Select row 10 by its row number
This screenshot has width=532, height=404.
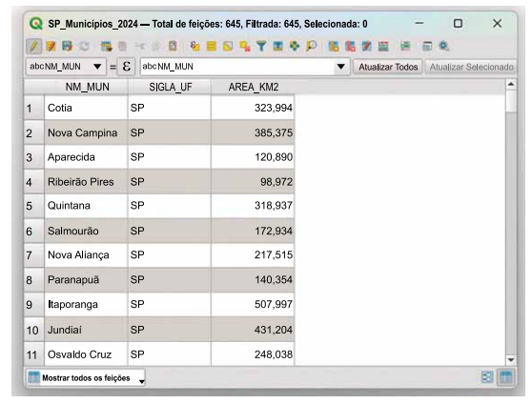click(x=34, y=330)
